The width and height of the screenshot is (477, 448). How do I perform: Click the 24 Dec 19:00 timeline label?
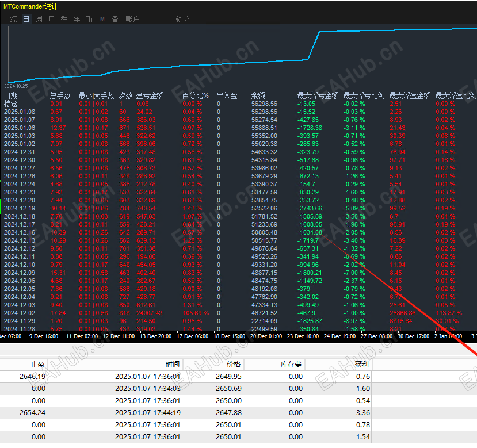click(340, 336)
